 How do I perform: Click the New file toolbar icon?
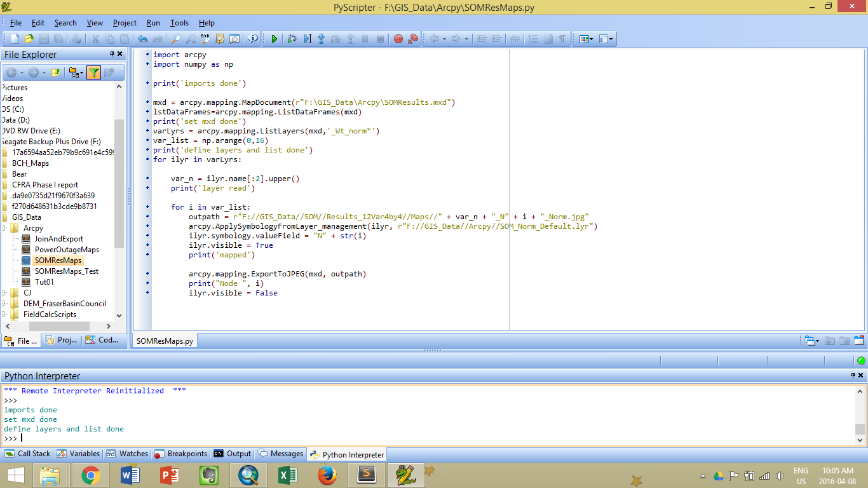15,39
